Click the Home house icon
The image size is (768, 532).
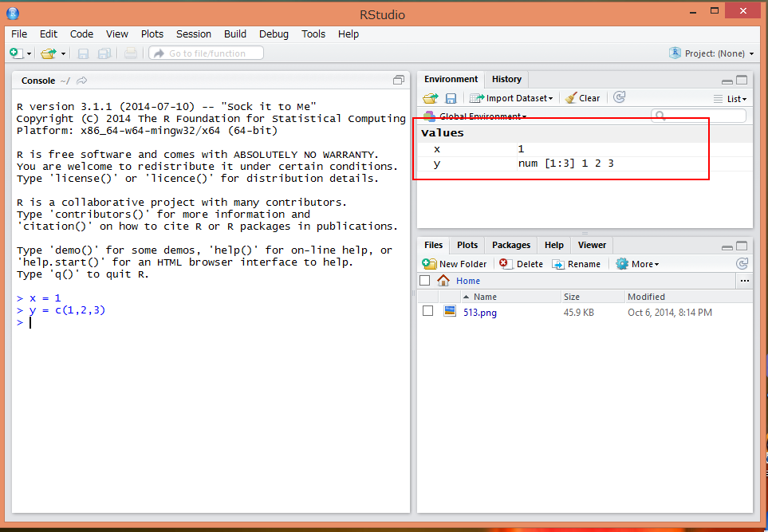(443, 280)
